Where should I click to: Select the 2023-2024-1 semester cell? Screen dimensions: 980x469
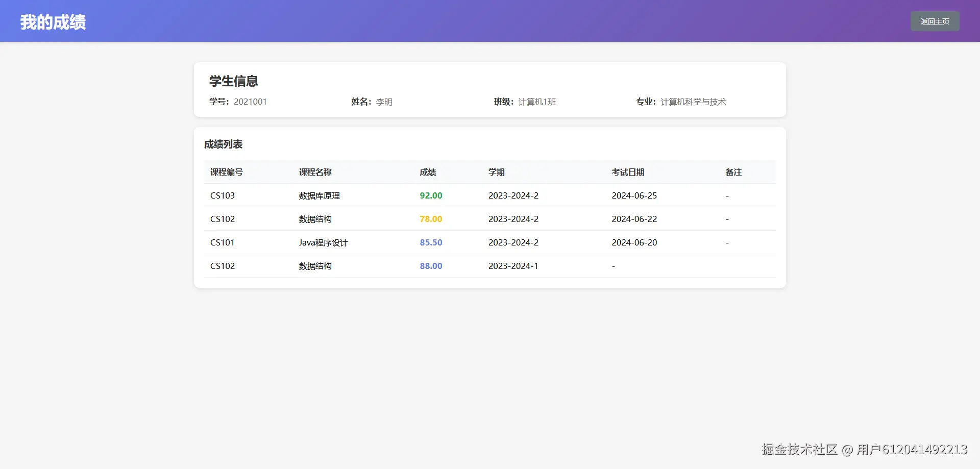[513, 266]
